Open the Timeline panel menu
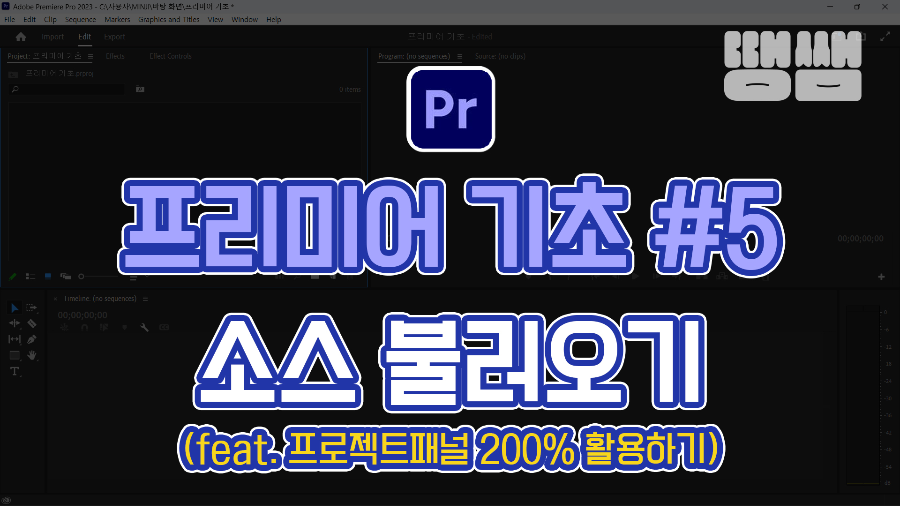Image resolution: width=900 pixels, height=506 pixels. pyautogui.click(x=145, y=299)
